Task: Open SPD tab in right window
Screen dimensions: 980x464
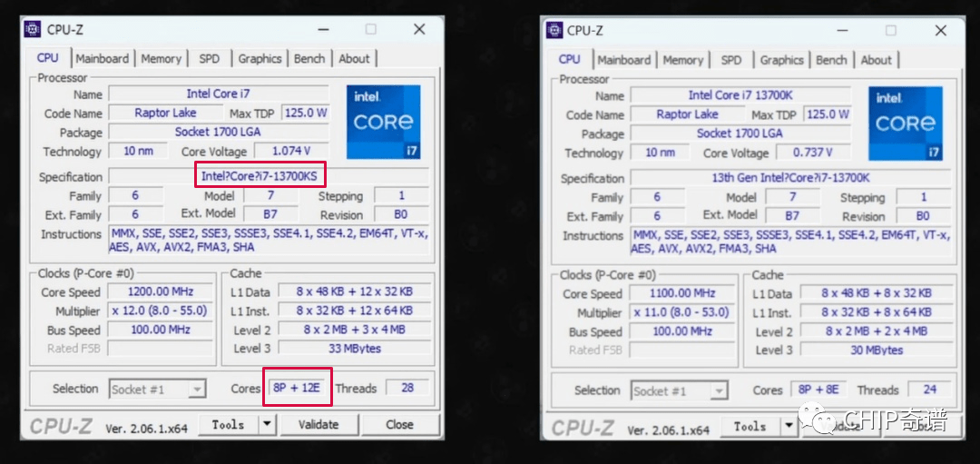Action: point(730,60)
